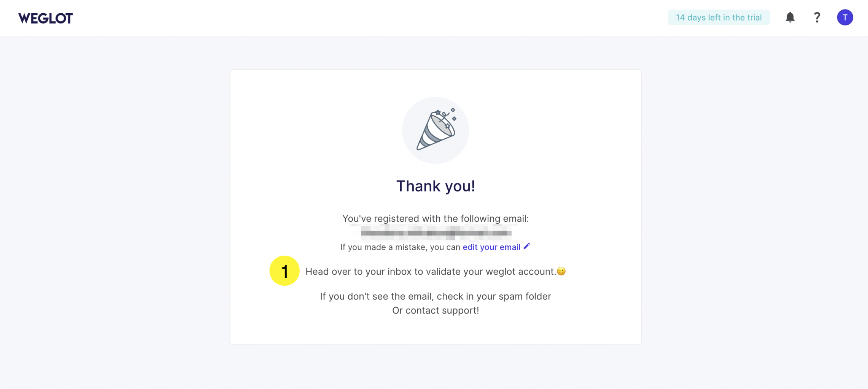Click empty header space right of Weglot logo
This screenshot has width=868, height=389.
[x=342, y=18]
